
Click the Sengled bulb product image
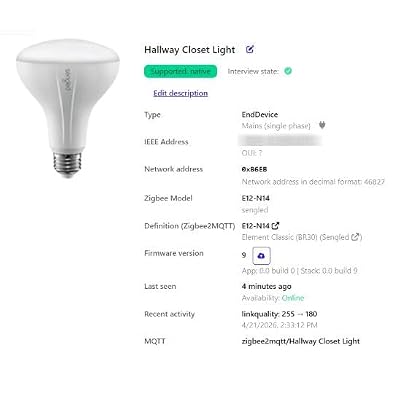point(68,108)
